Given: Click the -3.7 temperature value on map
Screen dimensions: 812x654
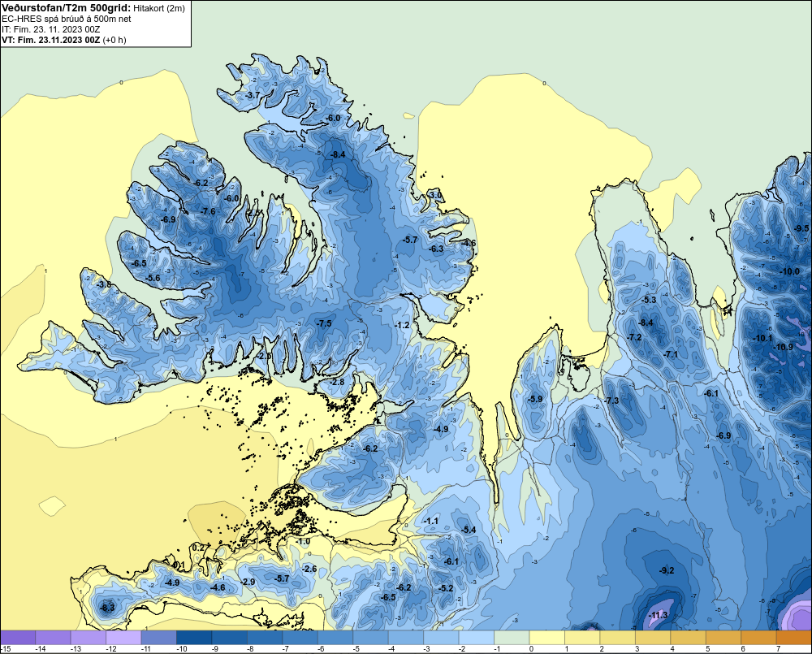Looking at the screenshot, I should [253, 96].
